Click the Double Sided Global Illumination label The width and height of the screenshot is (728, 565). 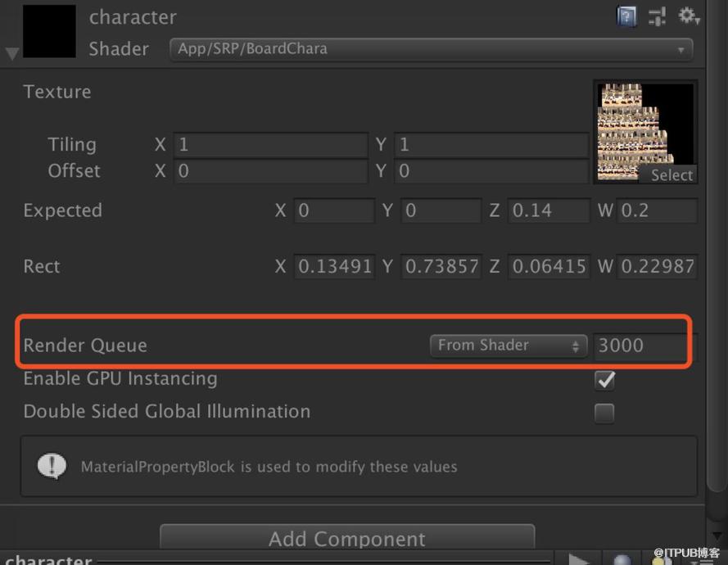[x=167, y=412]
